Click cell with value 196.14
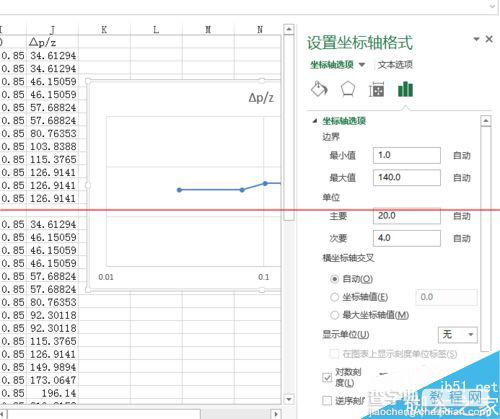This screenshot has width=500, height=419. coord(52,393)
